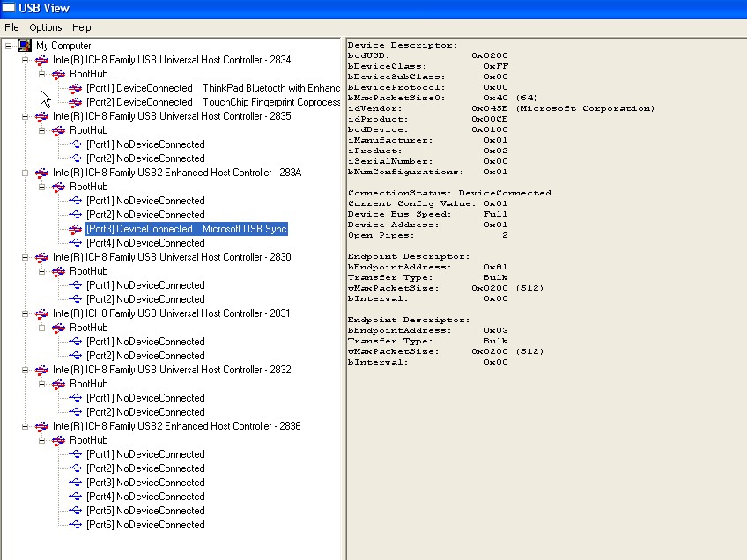Click RootHub icon under controller 283A
The width and height of the screenshot is (747, 560).
59,188
